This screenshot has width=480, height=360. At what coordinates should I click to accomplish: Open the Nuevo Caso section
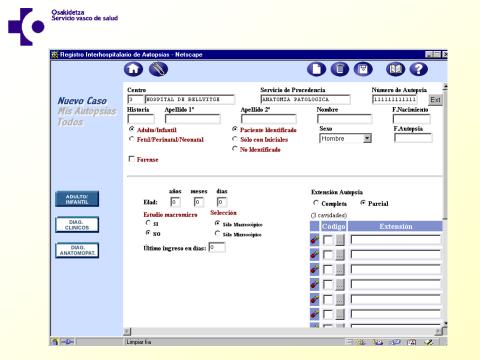point(82,101)
